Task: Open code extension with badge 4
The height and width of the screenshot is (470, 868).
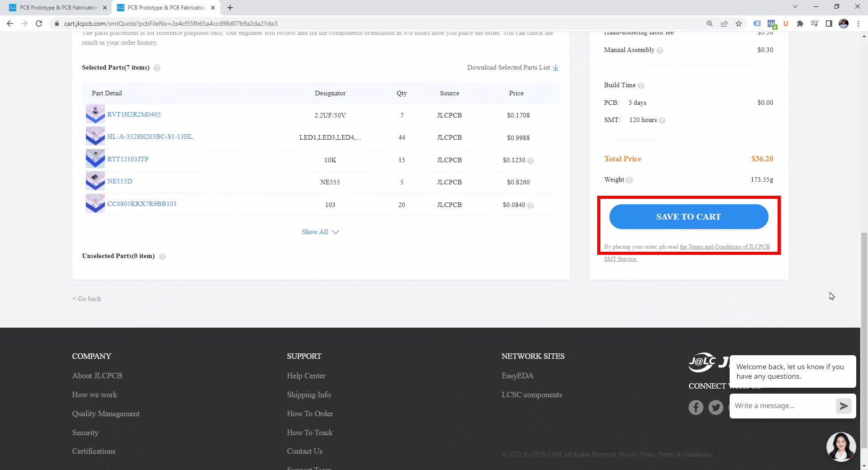Action: [x=771, y=23]
